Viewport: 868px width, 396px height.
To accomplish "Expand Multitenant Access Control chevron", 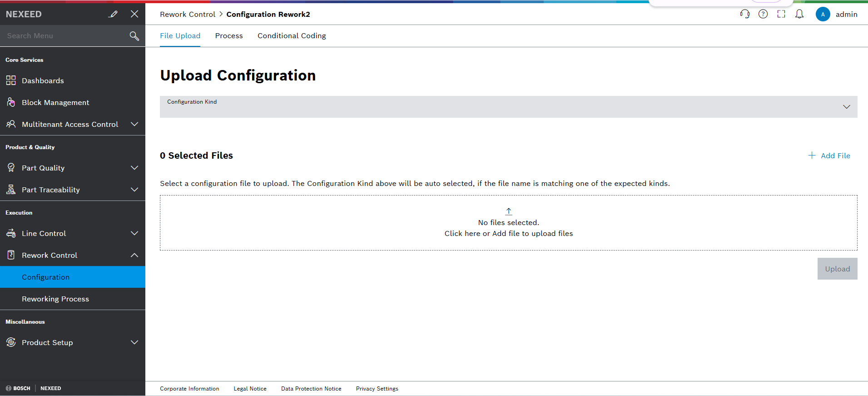I will [134, 124].
